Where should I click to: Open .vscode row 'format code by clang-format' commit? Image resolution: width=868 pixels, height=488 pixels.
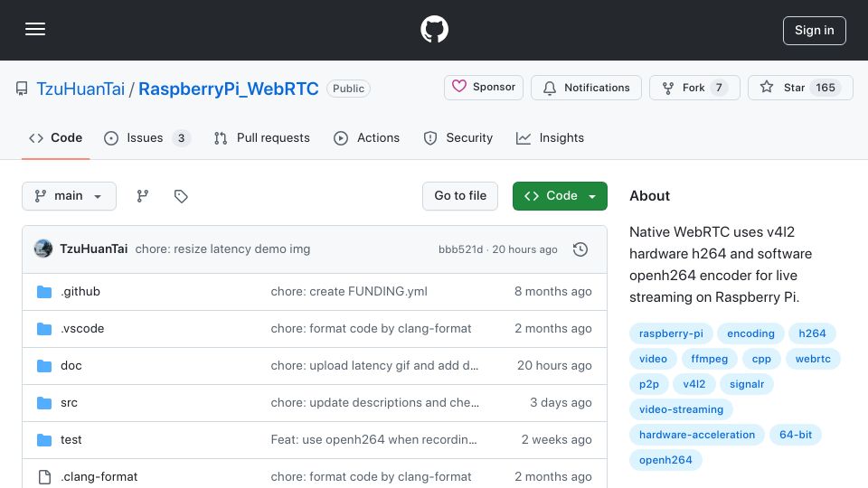[x=371, y=329]
